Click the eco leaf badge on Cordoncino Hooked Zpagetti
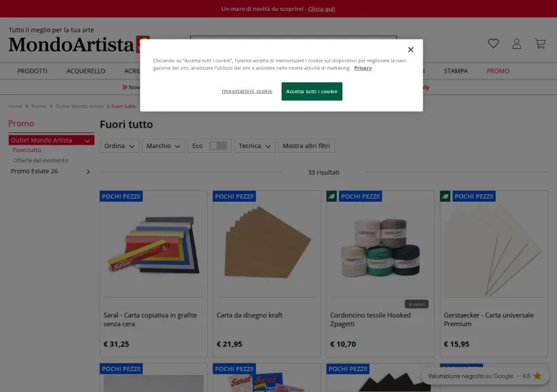Viewport: 557px width, 392px height. point(331,196)
